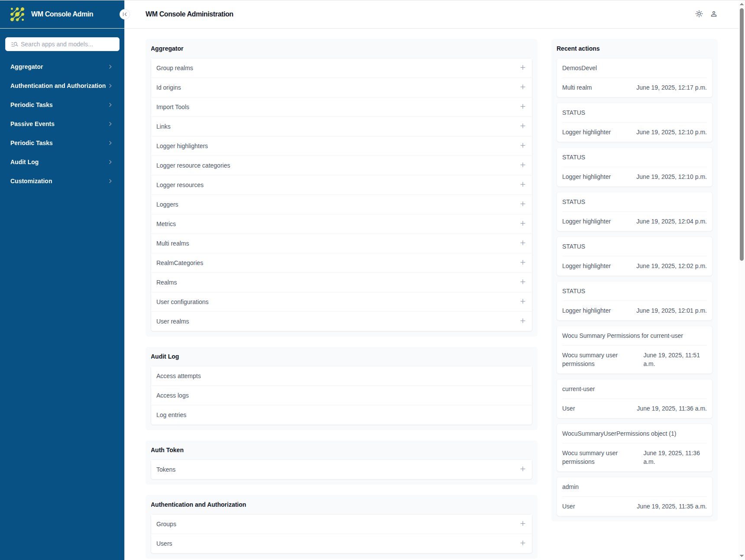Click the WM Console Administration title
Viewport: 745px width, 560px height.
[189, 14]
